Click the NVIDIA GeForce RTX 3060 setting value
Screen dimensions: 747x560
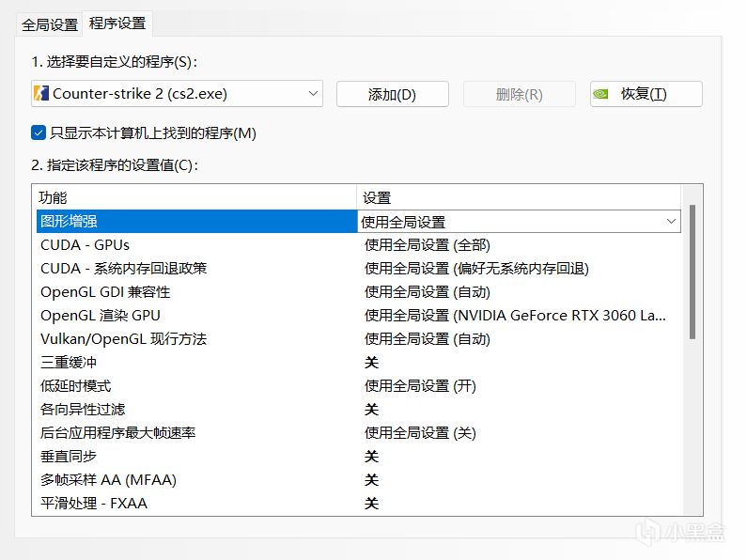click(x=515, y=316)
